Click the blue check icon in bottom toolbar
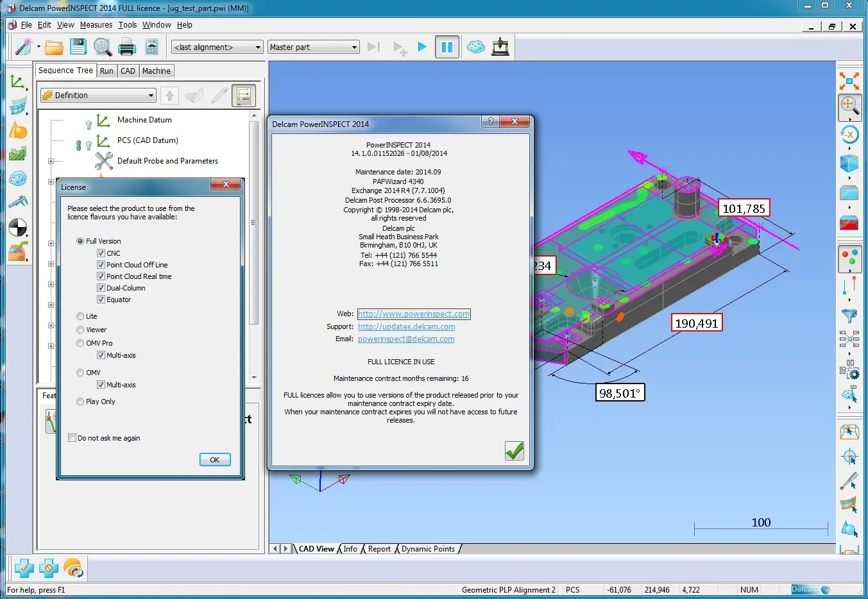The width and height of the screenshot is (868, 599). tap(24, 568)
